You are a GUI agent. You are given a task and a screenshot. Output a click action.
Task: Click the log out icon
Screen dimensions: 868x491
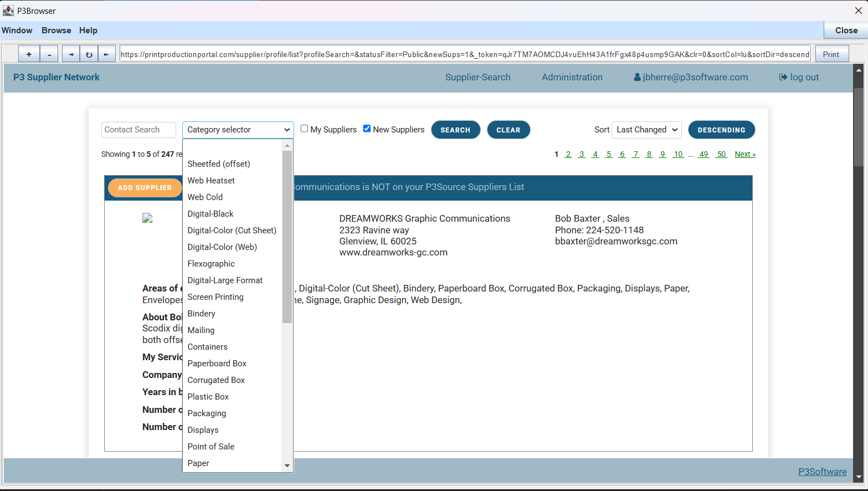(x=783, y=78)
